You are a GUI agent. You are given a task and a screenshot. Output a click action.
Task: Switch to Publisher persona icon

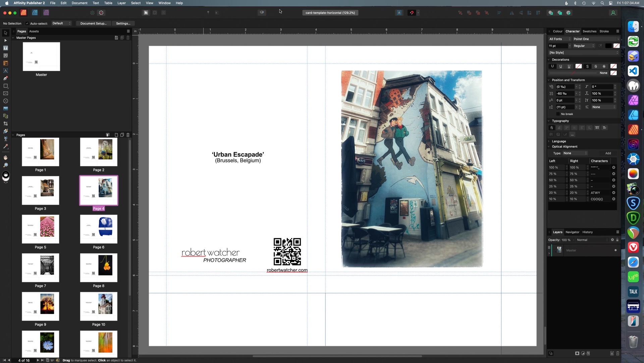coord(23,13)
